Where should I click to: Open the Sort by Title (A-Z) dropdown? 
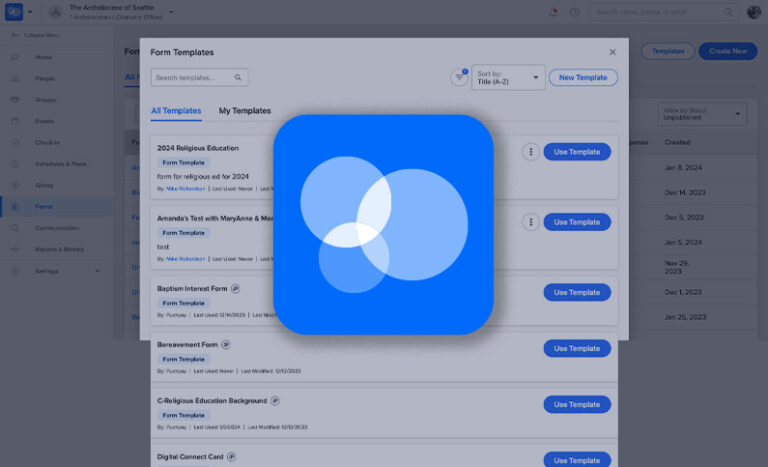pos(508,77)
